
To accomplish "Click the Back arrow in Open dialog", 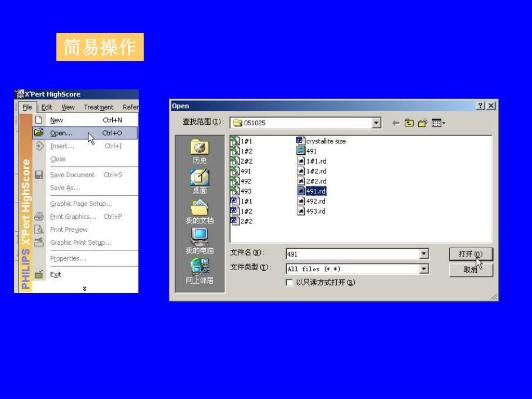I will 395,123.
